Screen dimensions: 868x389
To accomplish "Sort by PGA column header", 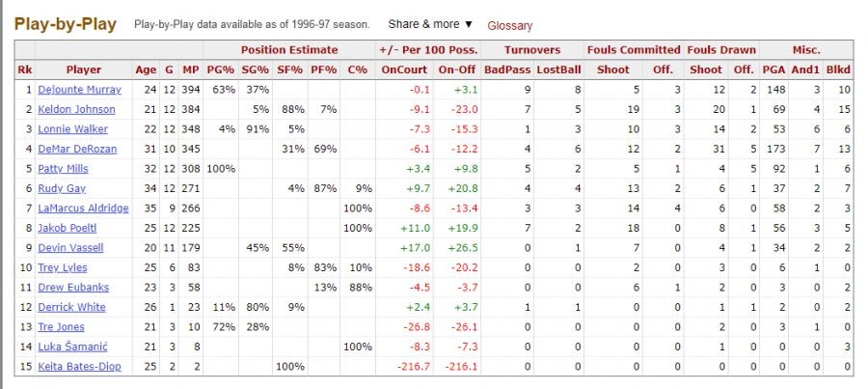I will click(x=773, y=69).
